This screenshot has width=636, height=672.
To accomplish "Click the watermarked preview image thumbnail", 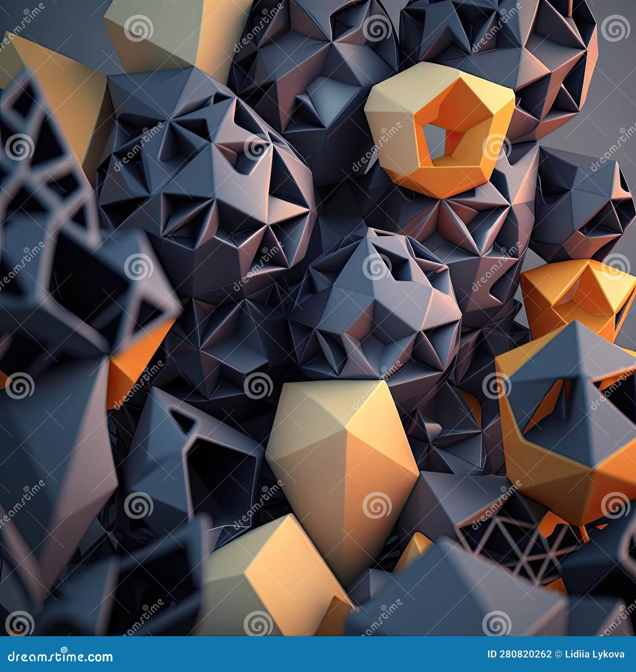I will coord(318,318).
